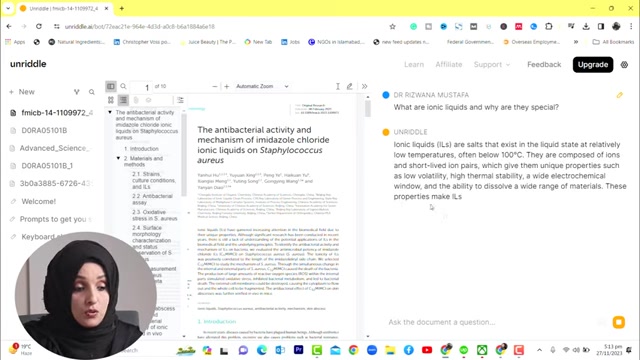This screenshot has width=640, height=360.
Task: Toggle the PDF sidebar panel
Action: (111, 86)
